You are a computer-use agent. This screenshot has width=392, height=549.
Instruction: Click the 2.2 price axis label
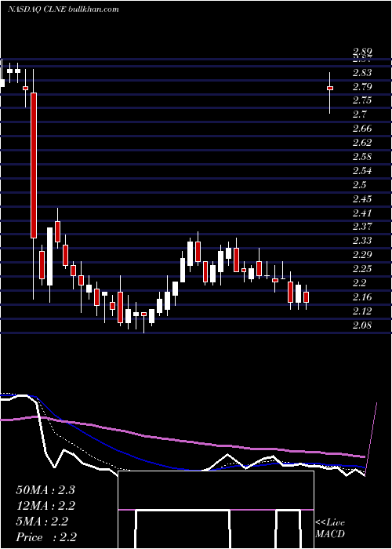[359, 283]
